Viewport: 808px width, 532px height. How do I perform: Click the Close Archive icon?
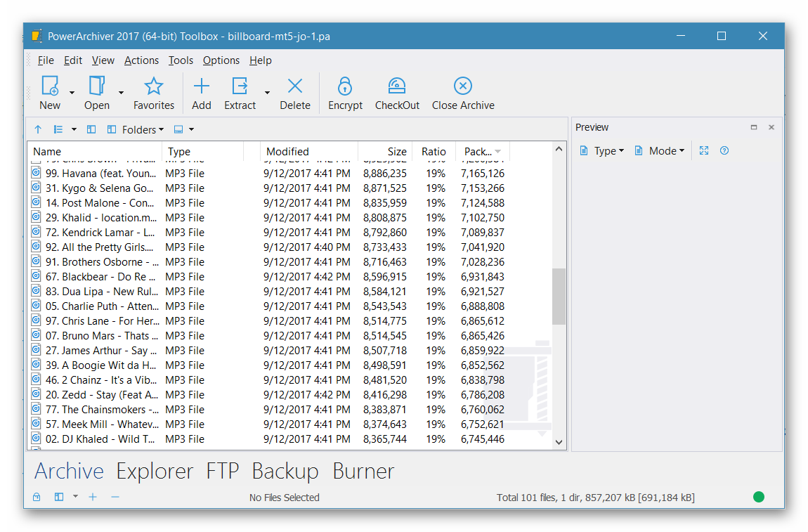point(463,86)
